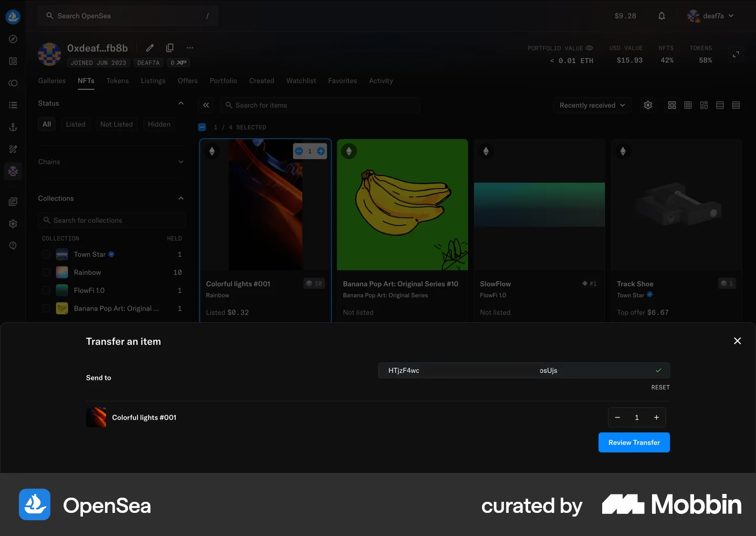Expand the Chains filter section
Image resolution: width=756 pixels, height=536 pixels.
pos(181,162)
